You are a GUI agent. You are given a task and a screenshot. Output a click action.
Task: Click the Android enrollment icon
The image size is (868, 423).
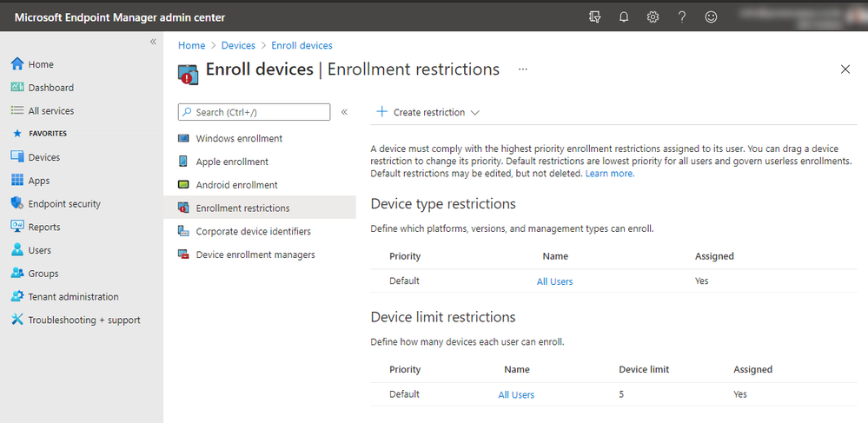click(x=183, y=185)
